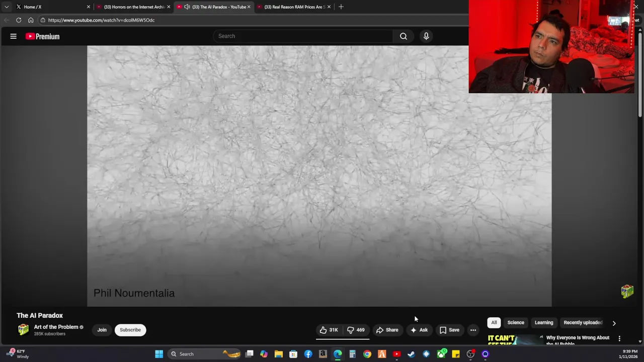Mute the AI Paradox tab via speaker icon
Image resolution: width=644 pixels, height=362 pixels.
[187, 7]
